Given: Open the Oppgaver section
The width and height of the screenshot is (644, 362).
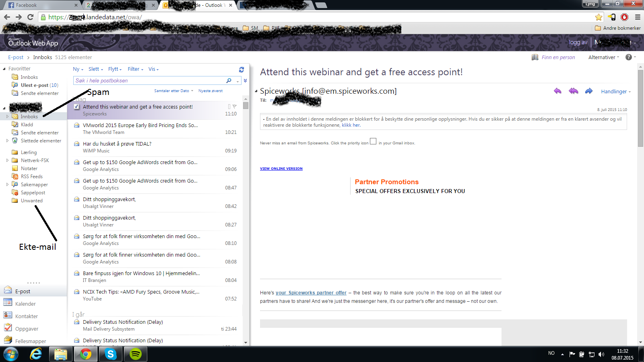Looking at the screenshot, I should pyautogui.click(x=27, y=329).
